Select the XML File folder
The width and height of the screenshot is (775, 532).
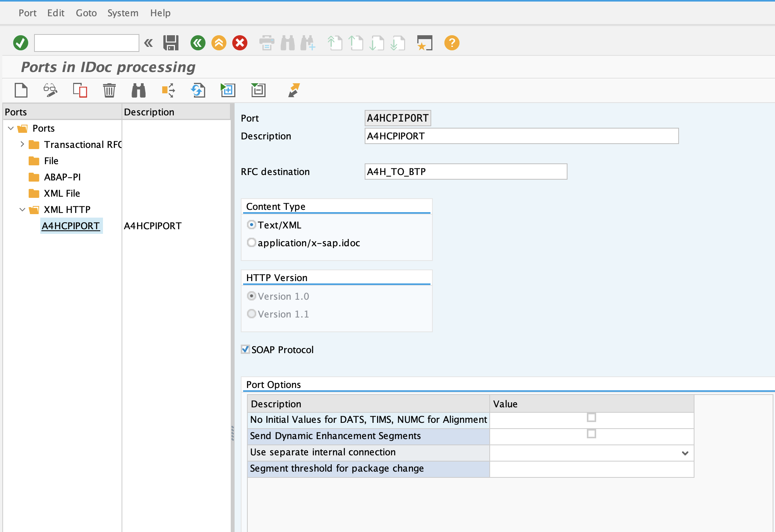(62, 193)
